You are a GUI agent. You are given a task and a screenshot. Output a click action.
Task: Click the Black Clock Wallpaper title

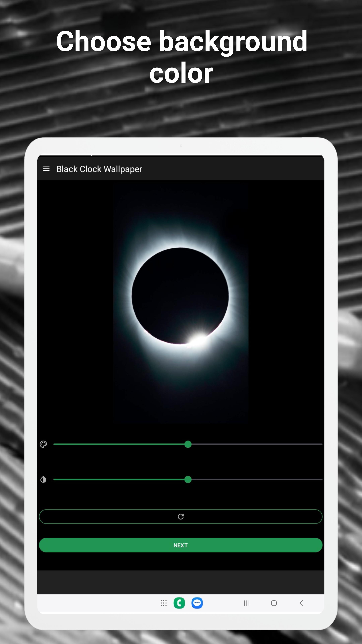99,169
